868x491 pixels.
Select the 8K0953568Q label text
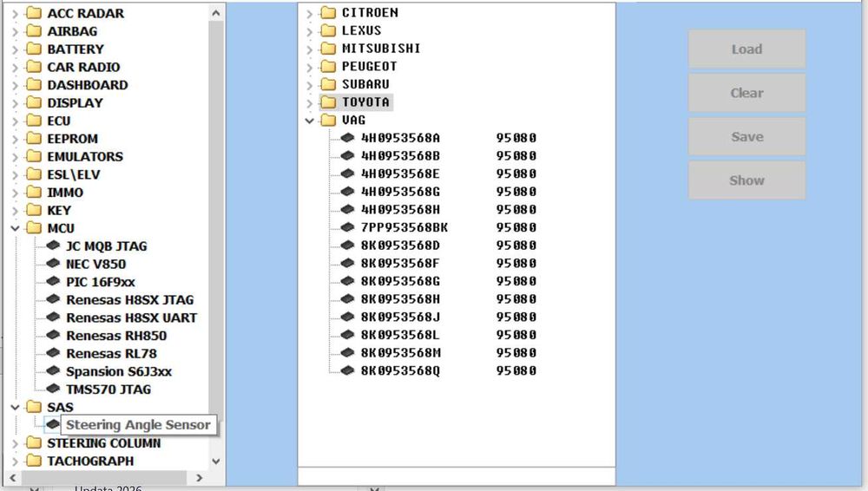pos(400,370)
